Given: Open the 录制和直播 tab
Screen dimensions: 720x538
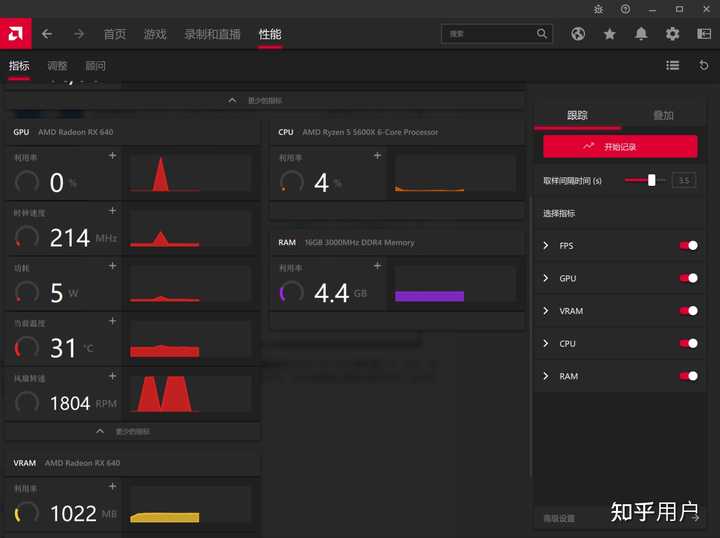Looking at the screenshot, I should click(212, 34).
